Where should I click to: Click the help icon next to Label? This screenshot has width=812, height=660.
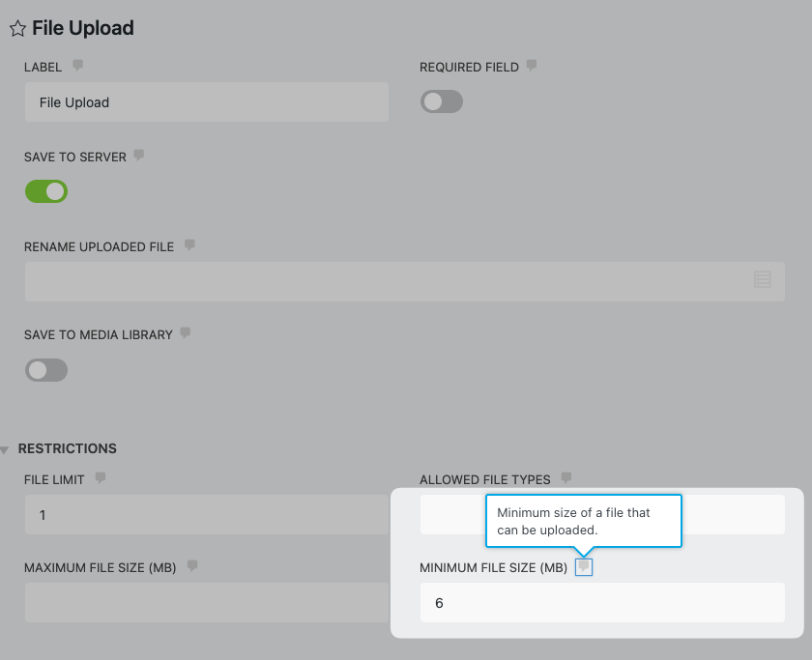78,66
